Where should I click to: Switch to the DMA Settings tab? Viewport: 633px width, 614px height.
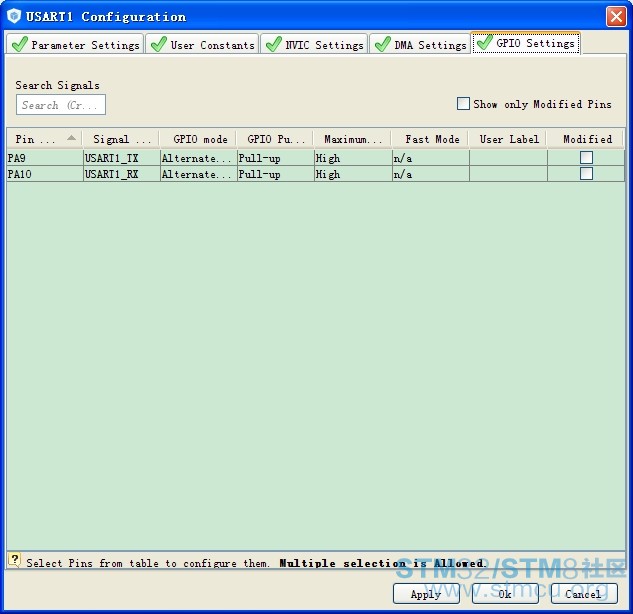pyautogui.click(x=420, y=44)
